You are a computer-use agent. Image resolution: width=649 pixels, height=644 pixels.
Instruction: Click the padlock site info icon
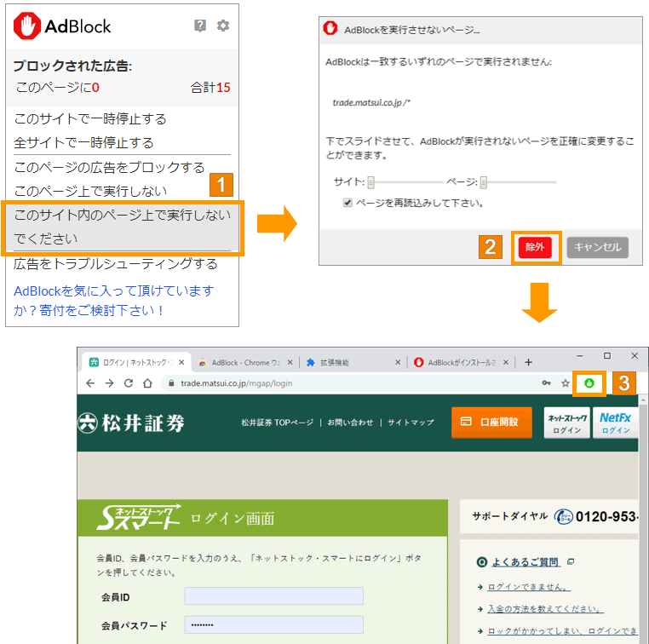tap(171, 383)
